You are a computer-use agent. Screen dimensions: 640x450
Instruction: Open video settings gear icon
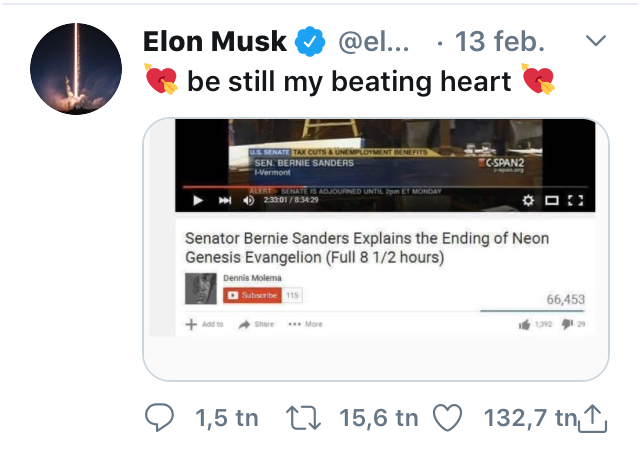528,200
